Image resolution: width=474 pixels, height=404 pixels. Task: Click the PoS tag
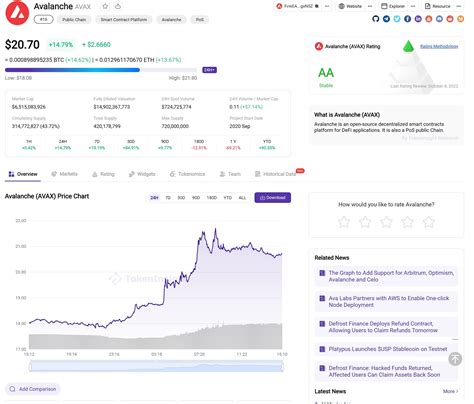pyautogui.click(x=200, y=20)
